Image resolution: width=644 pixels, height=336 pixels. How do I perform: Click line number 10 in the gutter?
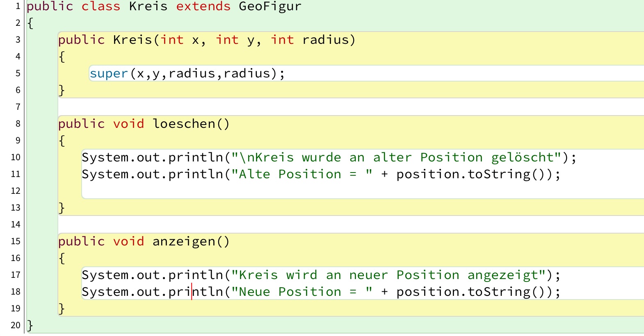[16, 157]
